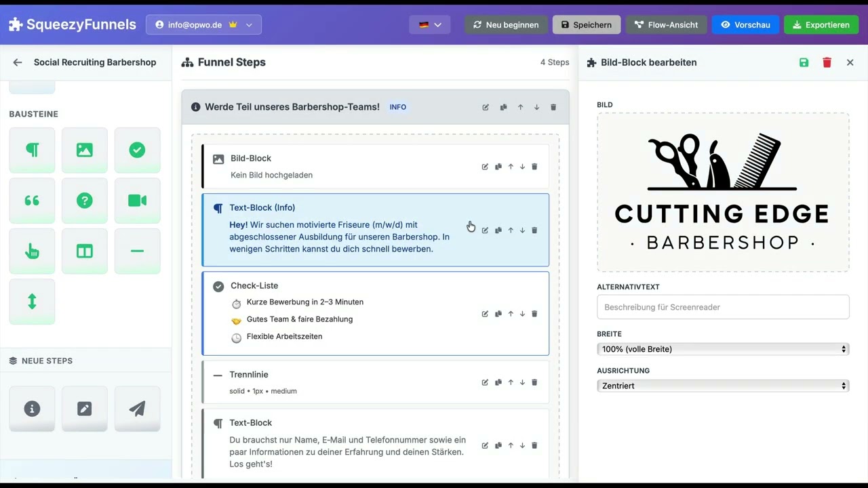The height and width of the screenshot is (488, 868).
Task: Add a question mark building block
Action: [85, 201]
